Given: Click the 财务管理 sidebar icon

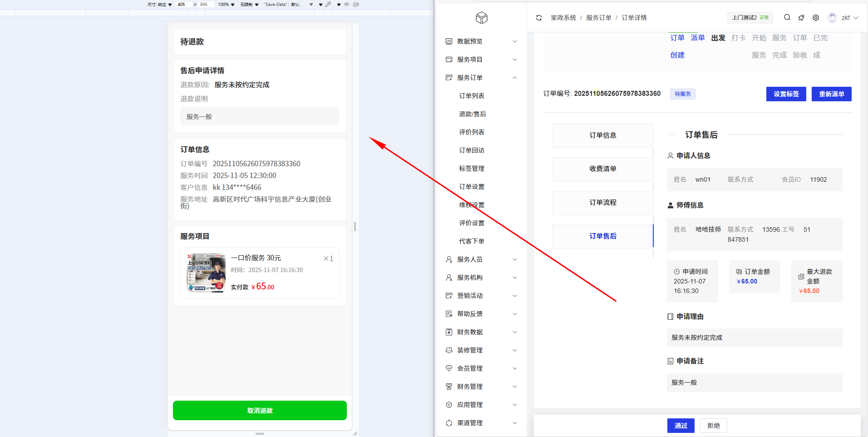Looking at the screenshot, I should (x=449, y=387).
